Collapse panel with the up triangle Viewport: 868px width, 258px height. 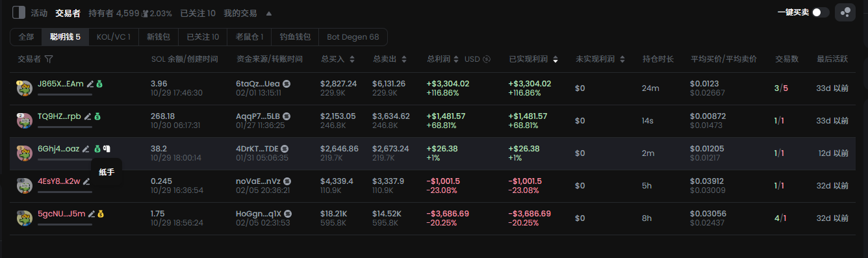269,13
